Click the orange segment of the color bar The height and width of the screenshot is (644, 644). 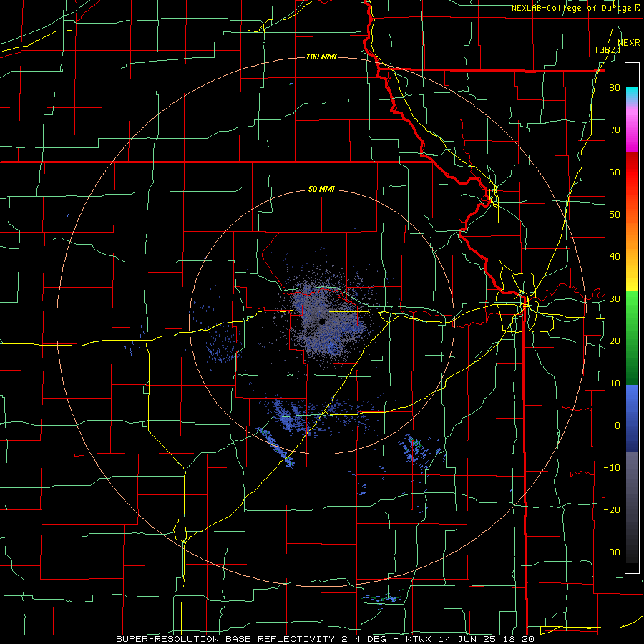pyautogui.click(x=632, y=235)
